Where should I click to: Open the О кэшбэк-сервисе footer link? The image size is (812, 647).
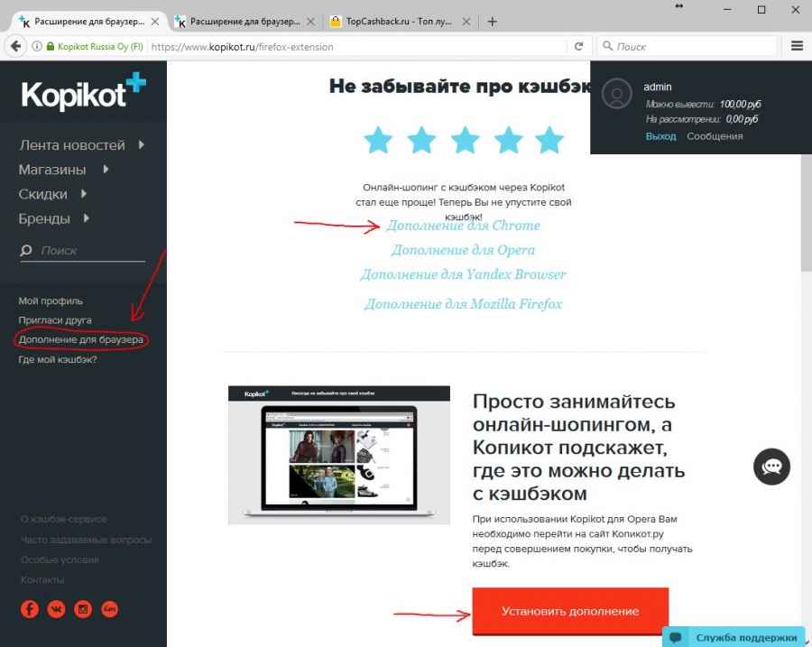coord(64,519)
